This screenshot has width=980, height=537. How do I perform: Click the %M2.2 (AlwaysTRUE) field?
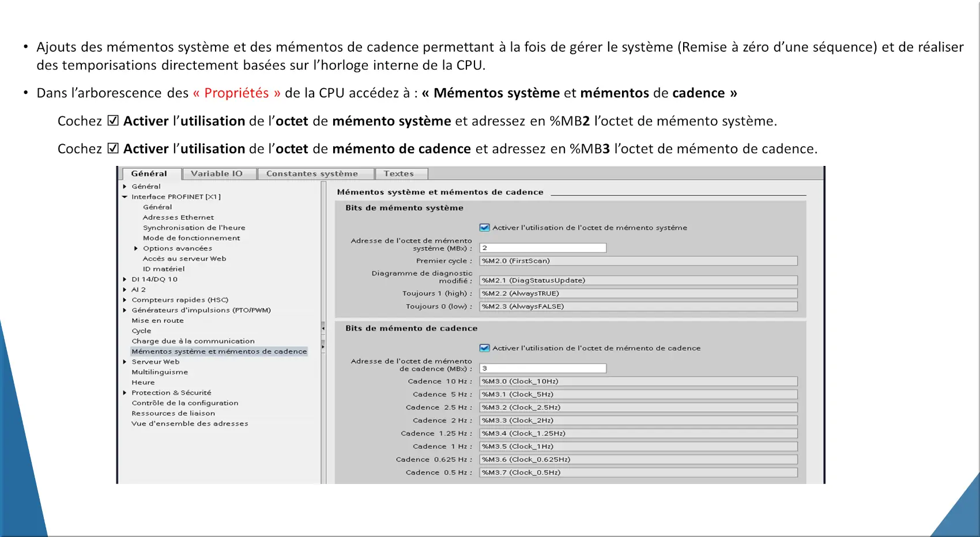638,293
